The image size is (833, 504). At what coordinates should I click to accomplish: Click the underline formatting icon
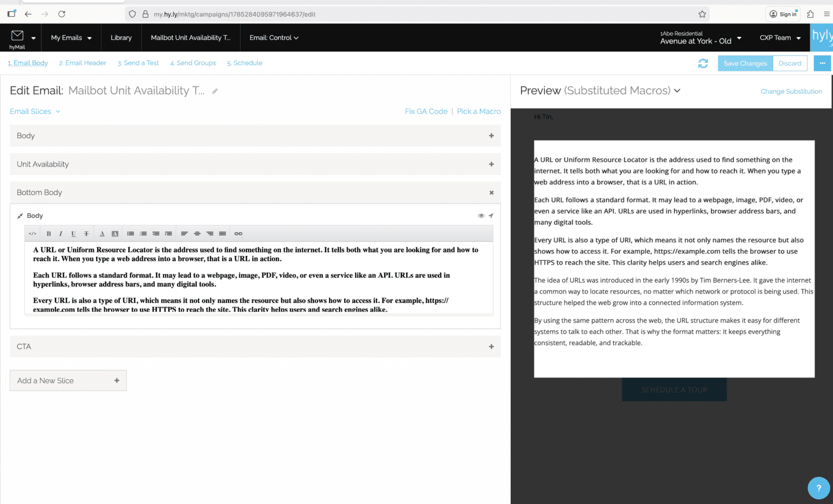pyautogui.click(x=73, y=234)
